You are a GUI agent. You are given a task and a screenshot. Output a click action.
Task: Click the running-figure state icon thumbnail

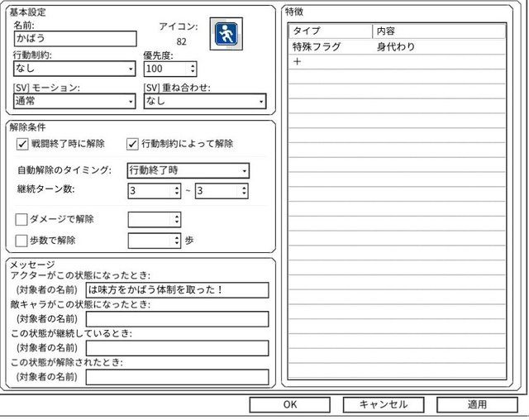point(226,34)
